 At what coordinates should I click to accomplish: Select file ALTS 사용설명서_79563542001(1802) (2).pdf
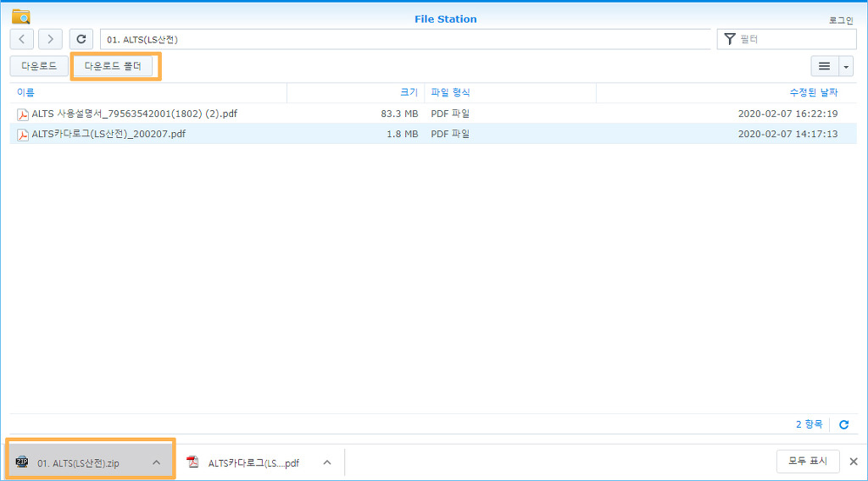click(x=135, y=113)
